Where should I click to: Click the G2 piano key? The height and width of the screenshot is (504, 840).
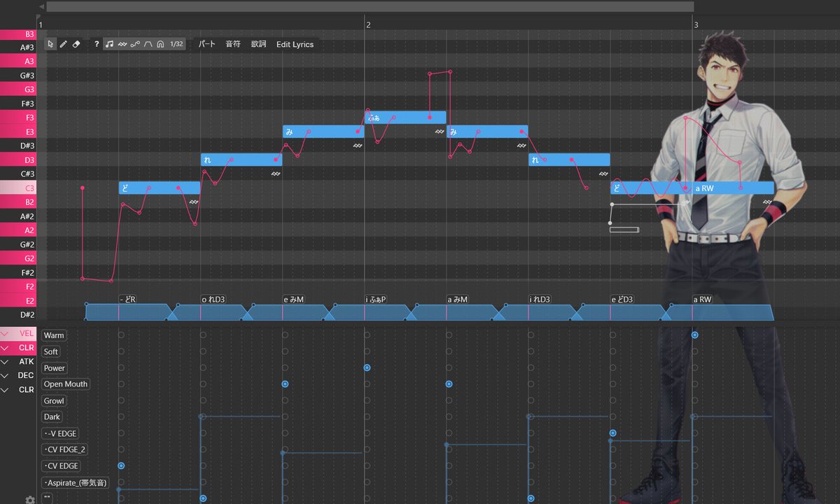(x=18, y=258)
